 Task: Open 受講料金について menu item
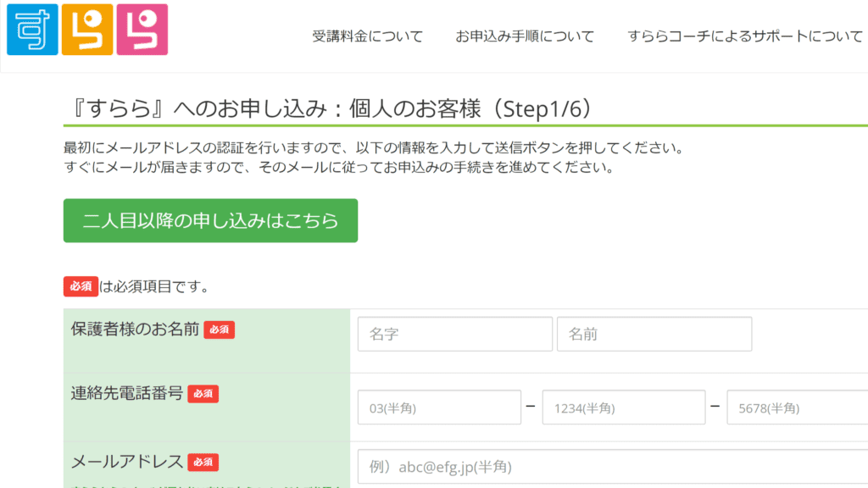coord(368,36)
